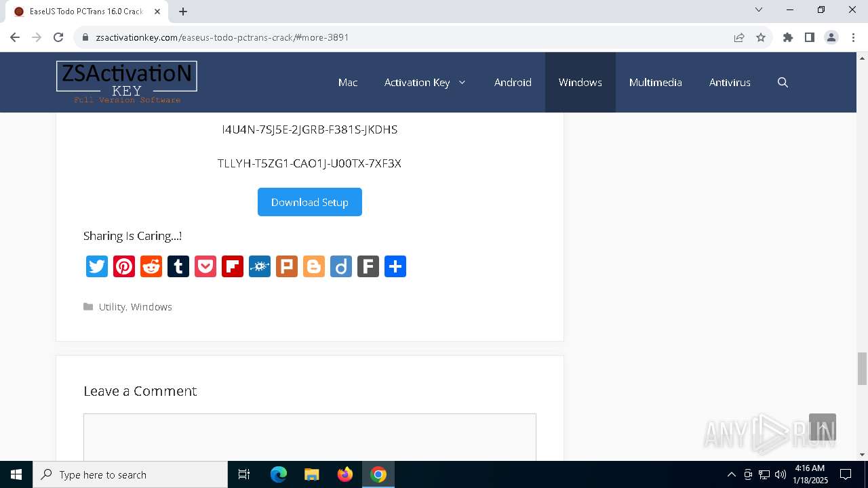
Task: Select the EaseUS Todo PCTrans browser tab
Action: tap(87, 12)
